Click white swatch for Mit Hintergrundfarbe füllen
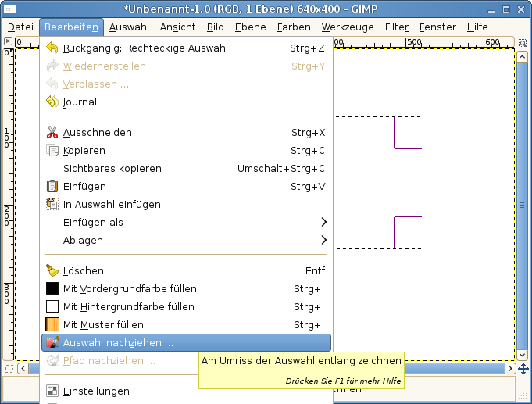The image size is (532, 404). point(52,307)
